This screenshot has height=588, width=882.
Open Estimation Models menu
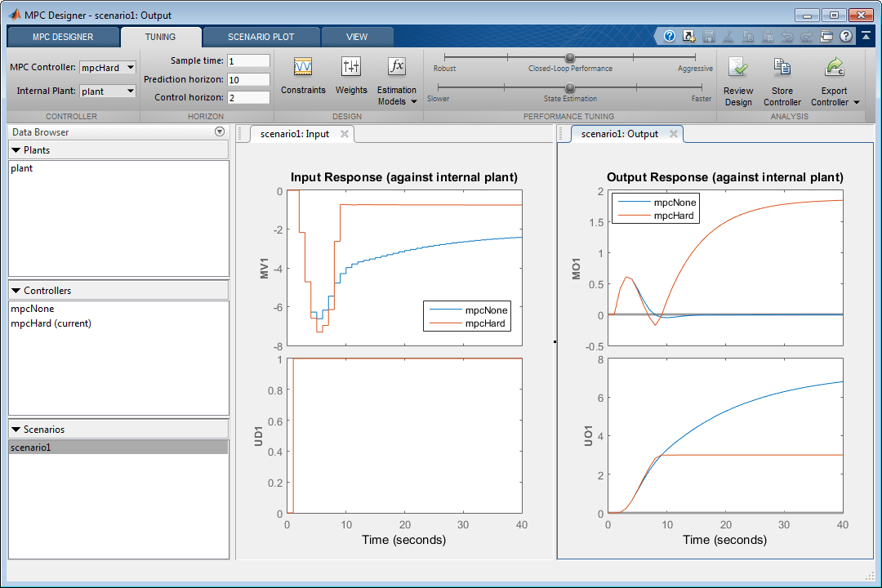tap(397, 82)
